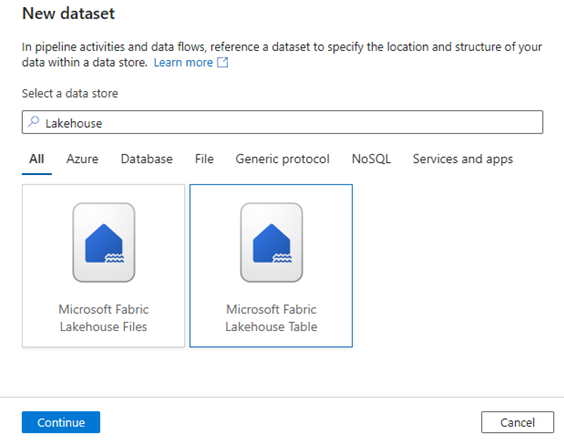Click the Continue button

tap(61, 422)
